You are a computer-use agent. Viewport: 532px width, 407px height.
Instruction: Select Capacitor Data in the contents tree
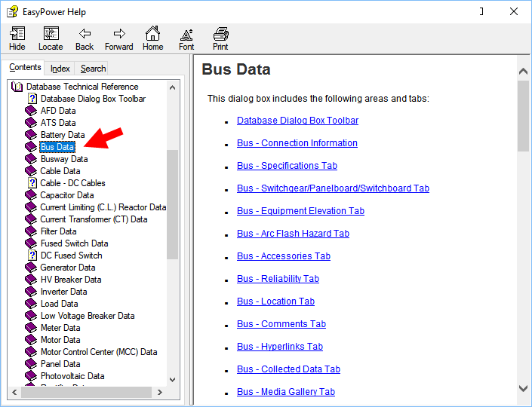click(67, 195)
